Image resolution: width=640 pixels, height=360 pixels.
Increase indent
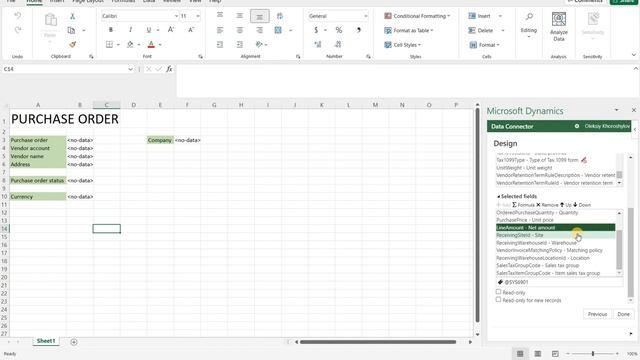coord(240,44)
